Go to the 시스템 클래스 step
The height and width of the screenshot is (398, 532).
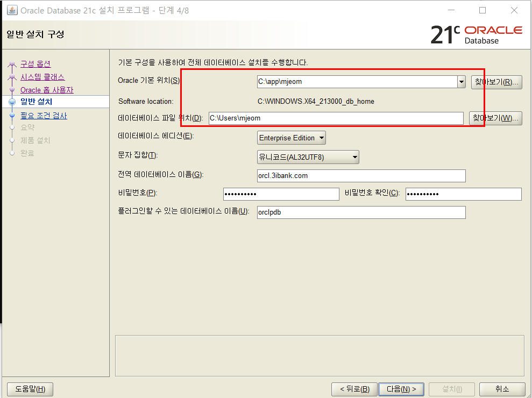42,77
